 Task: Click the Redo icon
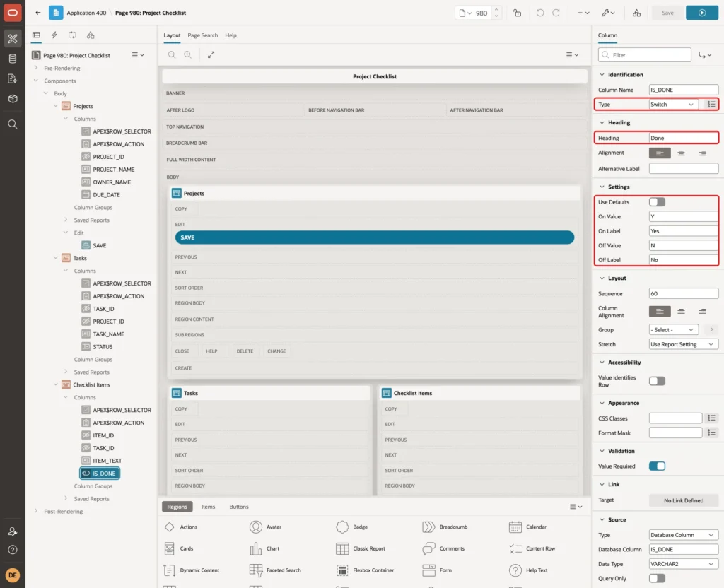tap(556, 13)
